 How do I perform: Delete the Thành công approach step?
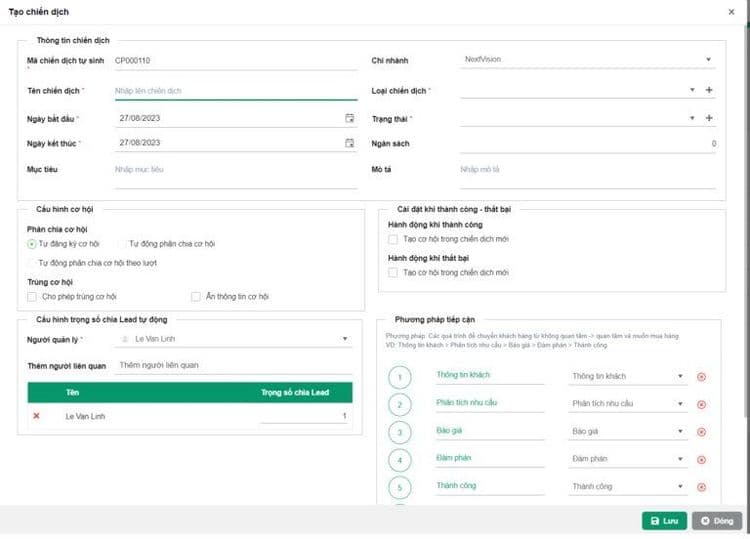point(701,487)
